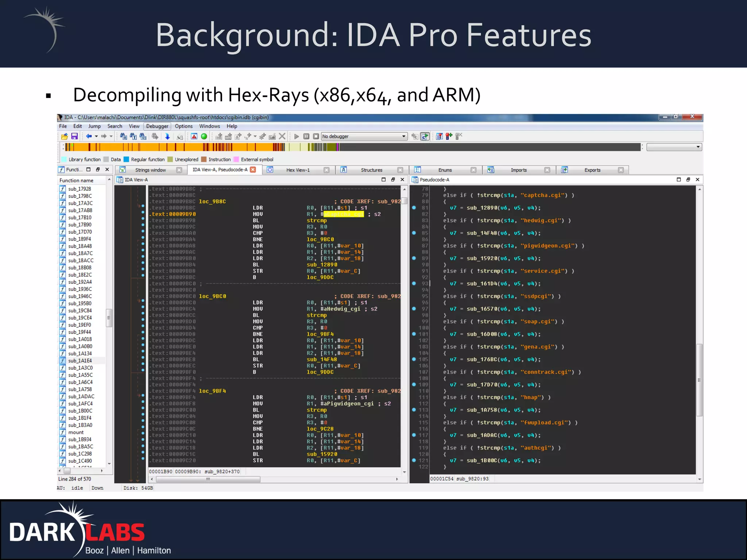Click the gray X undefine toolbar icon

(282, 136)
